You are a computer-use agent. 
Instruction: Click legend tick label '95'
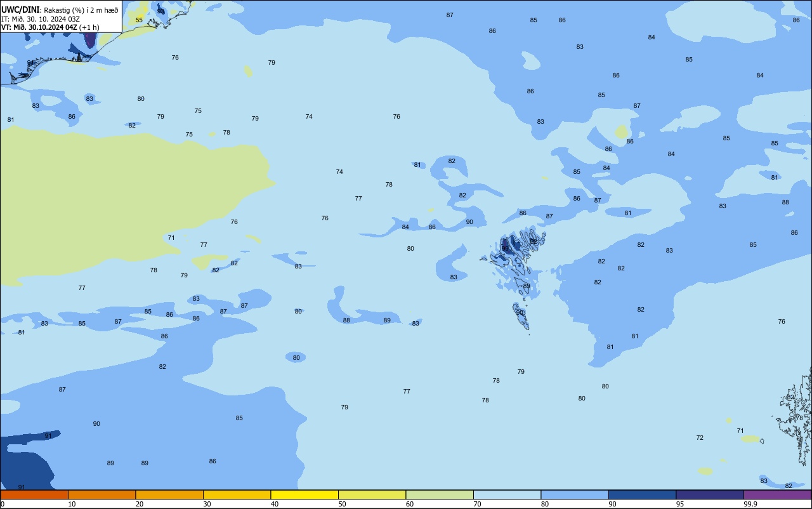click(679, 504)
